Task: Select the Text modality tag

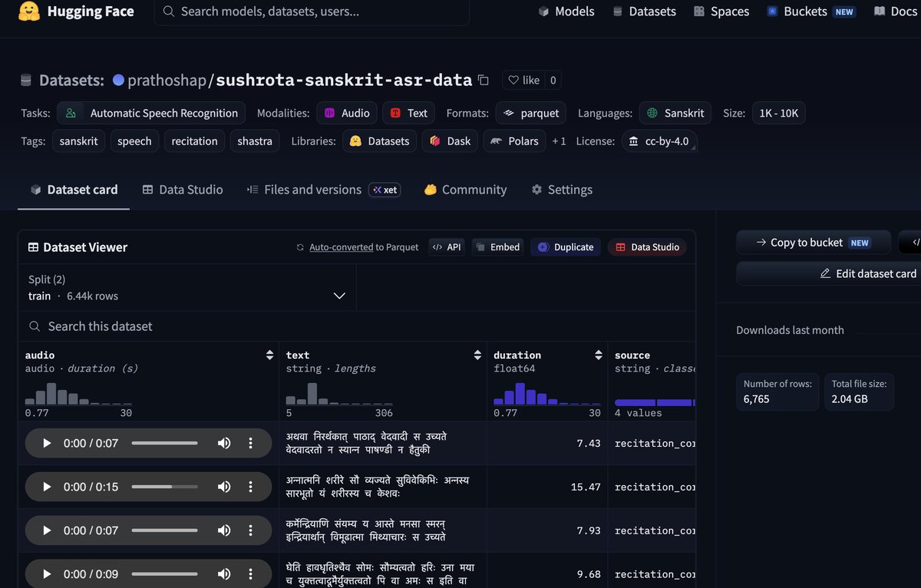Action: (x=408, y=113)
